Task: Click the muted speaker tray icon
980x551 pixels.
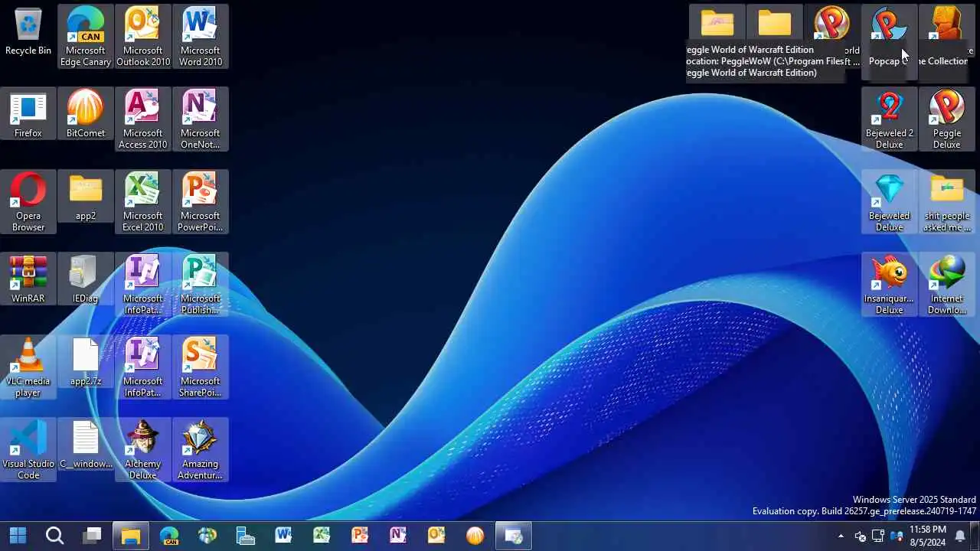Action: pos(860,536)
